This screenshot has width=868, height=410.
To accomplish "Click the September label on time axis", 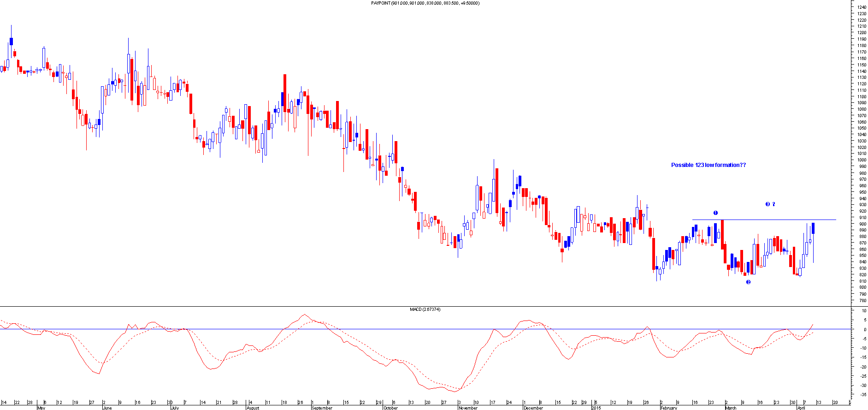I will click(x=322, y=408).
